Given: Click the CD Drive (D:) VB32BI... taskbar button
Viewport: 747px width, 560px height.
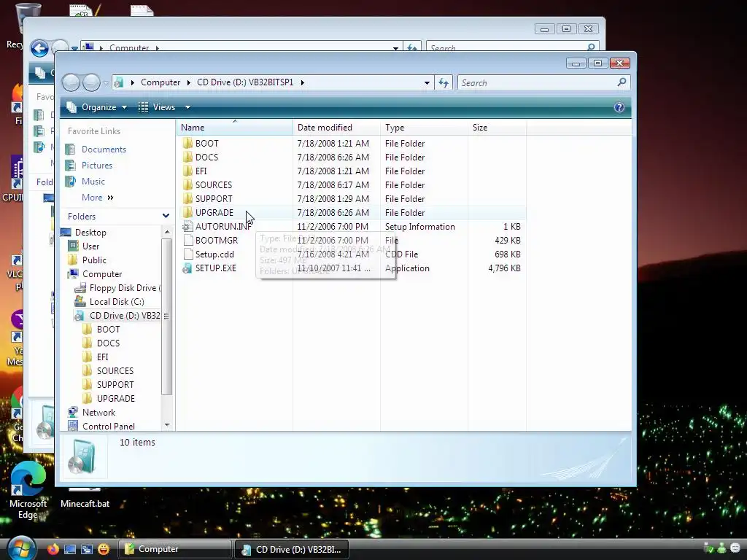Looking at the screenshot, I should 292,549.
